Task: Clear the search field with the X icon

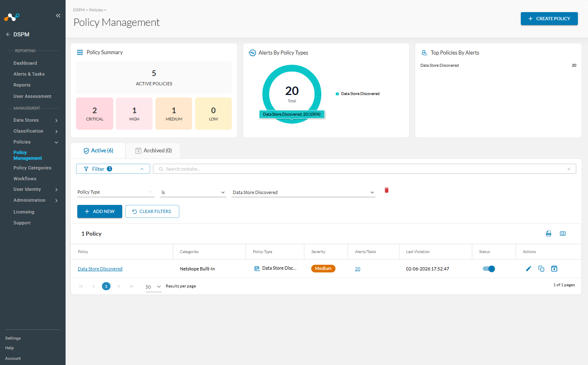Action: (569, 169)
